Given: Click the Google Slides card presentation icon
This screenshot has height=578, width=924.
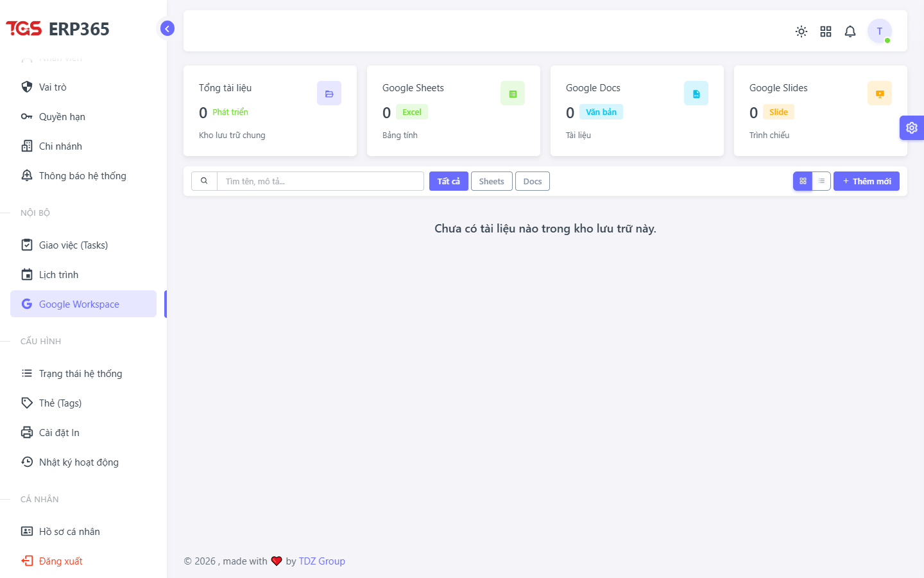Looking at the screenshot, I should pos(880,93).
